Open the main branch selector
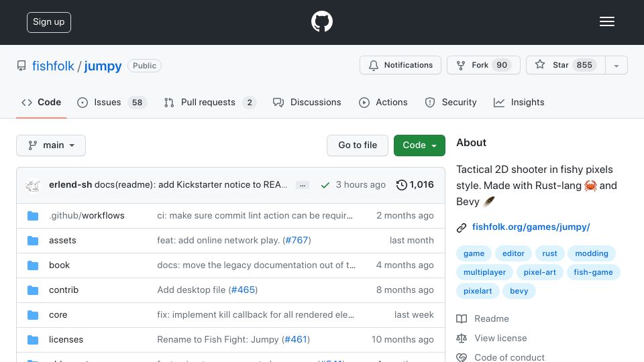 pos(51,145)
